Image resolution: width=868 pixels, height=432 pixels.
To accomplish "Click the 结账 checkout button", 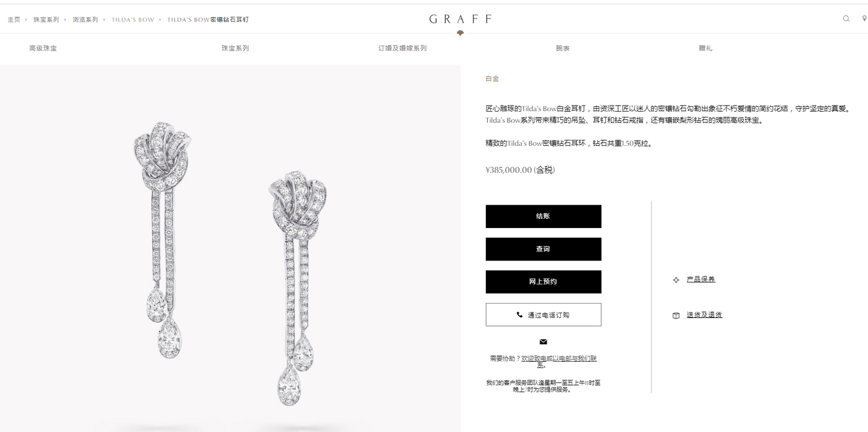I will pyautogui.click(x=543, y=217).
